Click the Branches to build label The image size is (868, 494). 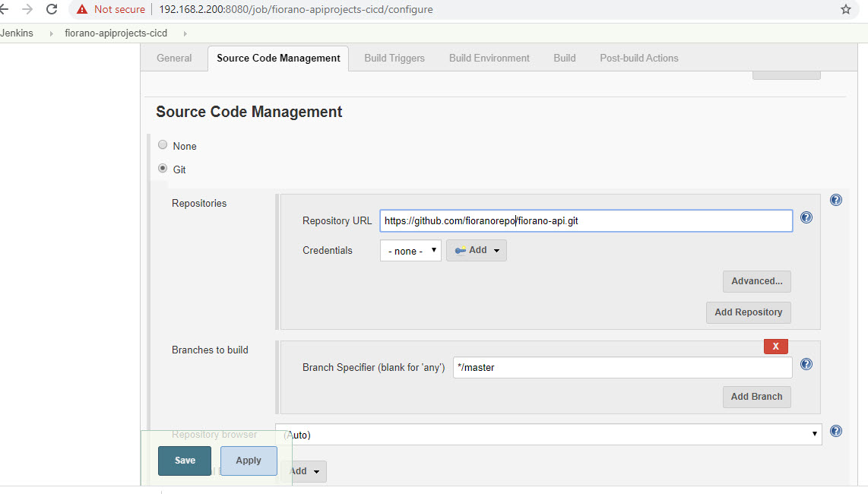(x=210, y=350)
